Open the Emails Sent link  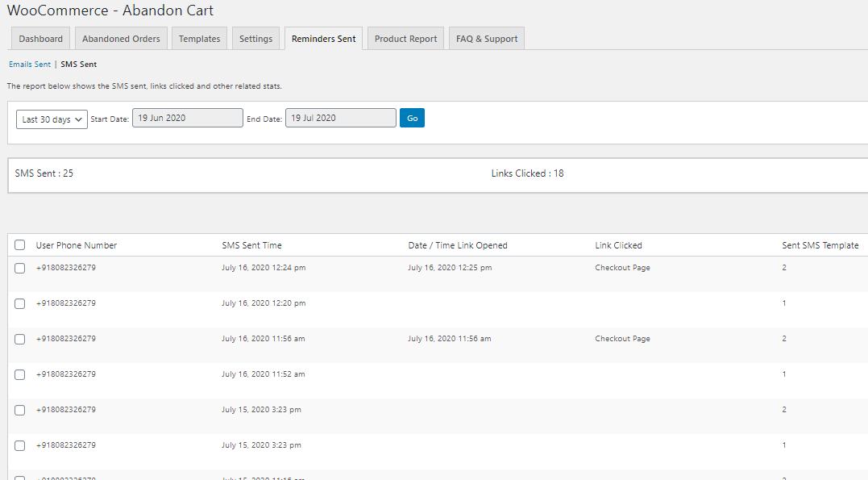tap(29, 65)
